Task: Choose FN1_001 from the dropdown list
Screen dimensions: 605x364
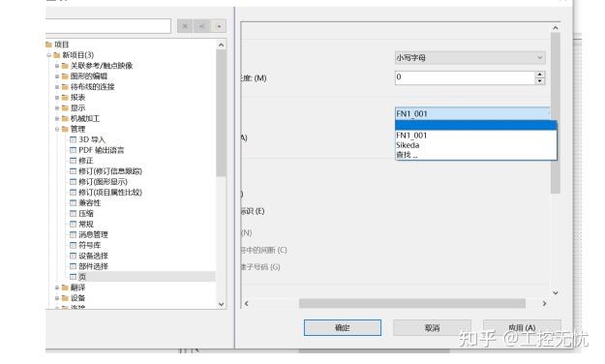Action: pyautogui.click(x=476, y=136)
